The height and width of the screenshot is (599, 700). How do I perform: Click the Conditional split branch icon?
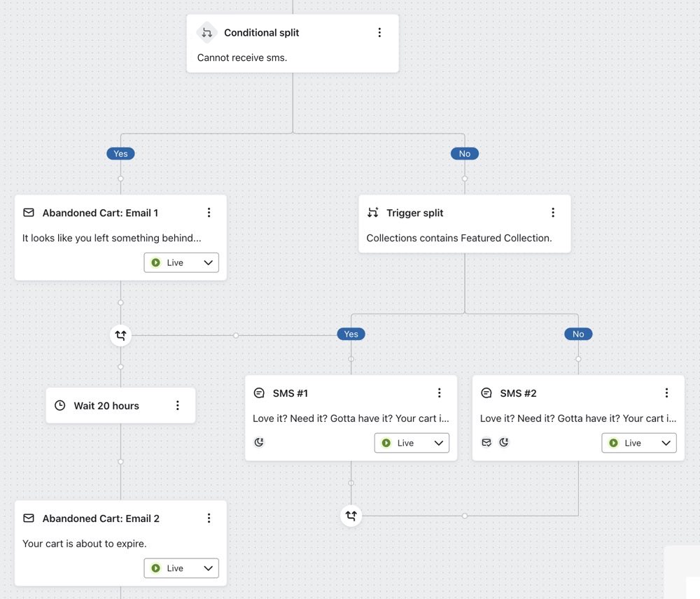tap(206, 32)
